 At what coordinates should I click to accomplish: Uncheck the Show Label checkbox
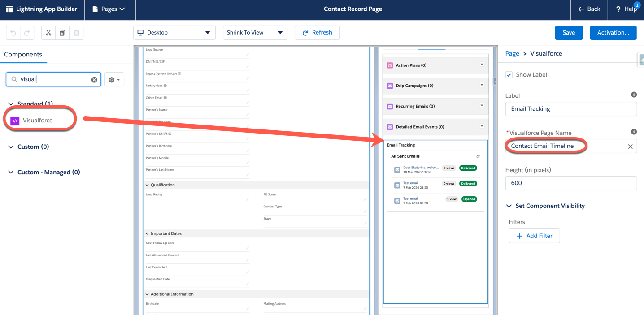[509, 74]
